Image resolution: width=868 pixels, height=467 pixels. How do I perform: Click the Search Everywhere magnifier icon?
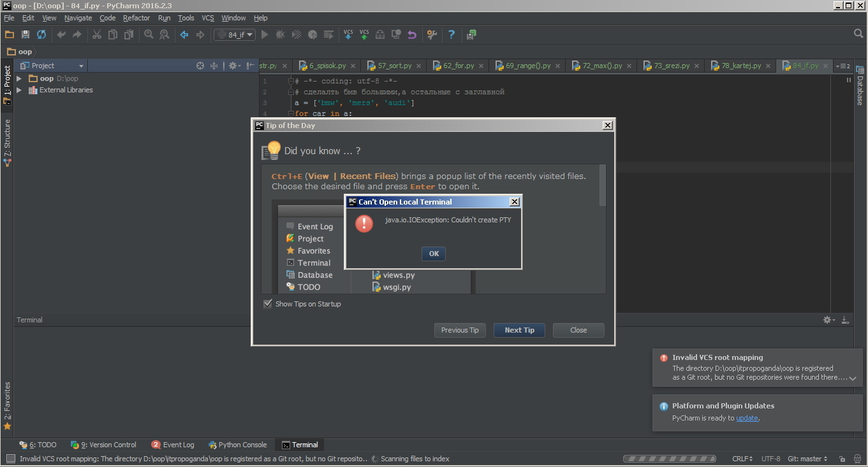click(858, 34)
